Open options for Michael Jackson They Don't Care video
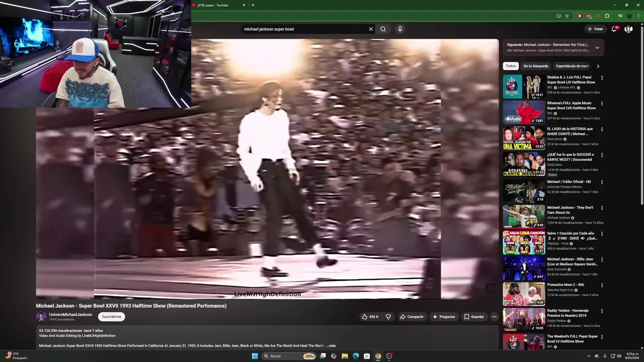Viewport: 644px width, 362px height. (x=602, y=208)
